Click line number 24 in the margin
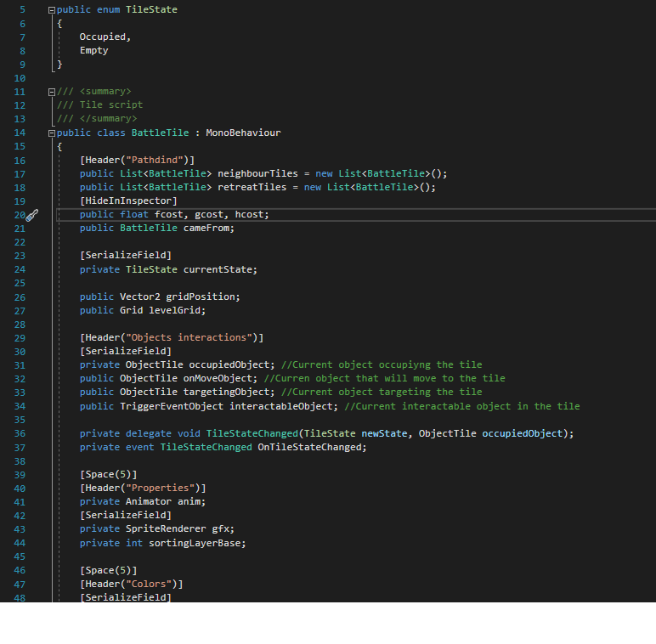This screenshot has height=644, width=656. (20, 269)
